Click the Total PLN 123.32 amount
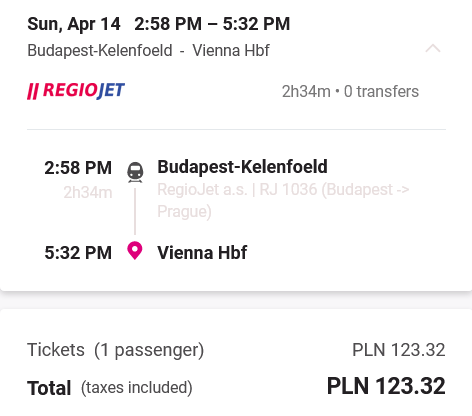This screenshot has width=472, height=416. 386,386
